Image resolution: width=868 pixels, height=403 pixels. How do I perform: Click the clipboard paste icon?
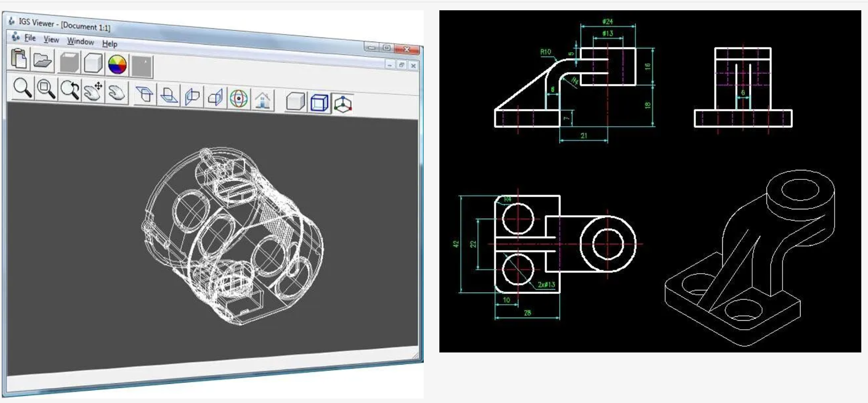[19, 59]
